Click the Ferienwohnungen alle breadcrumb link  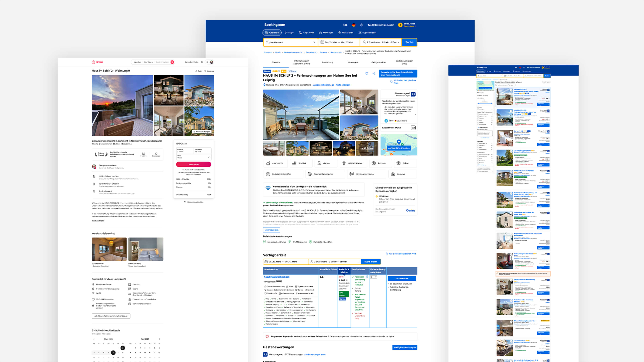(293, 52)
